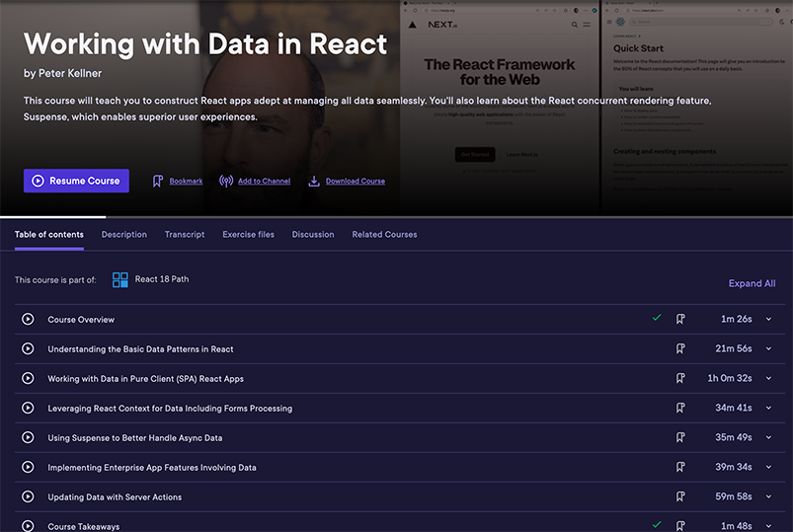Click Understanding the Basic Data Patterns in React title
The height and width of the screenshot is (532, 793).
point(140,349)
